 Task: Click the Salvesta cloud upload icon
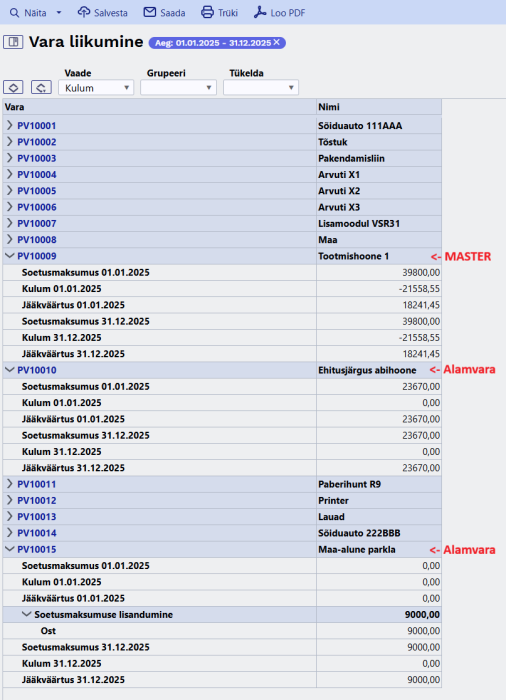pyautogui.click(x=84, y=12)
